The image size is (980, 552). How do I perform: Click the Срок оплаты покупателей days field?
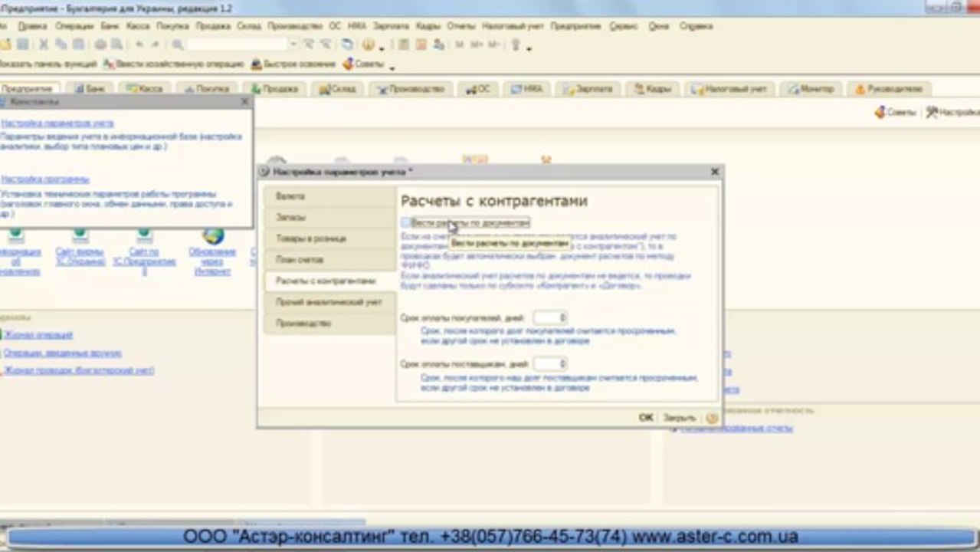click(x=550, y=317)
